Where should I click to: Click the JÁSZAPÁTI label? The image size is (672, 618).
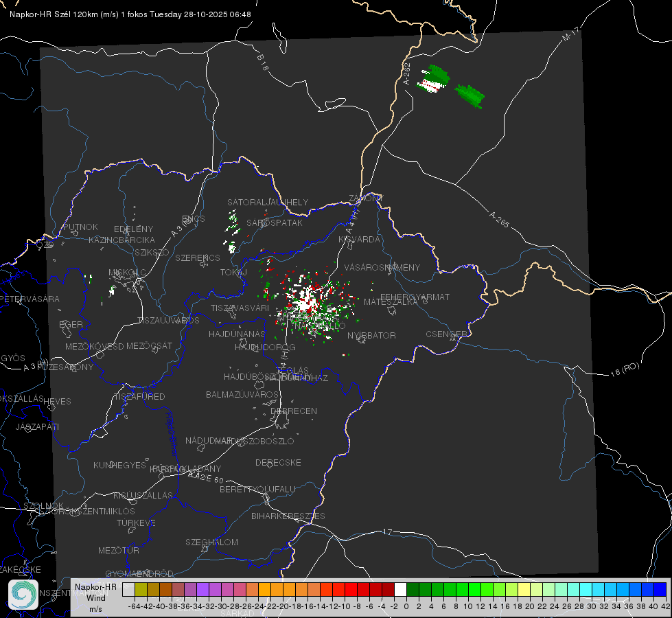(37, 426)
